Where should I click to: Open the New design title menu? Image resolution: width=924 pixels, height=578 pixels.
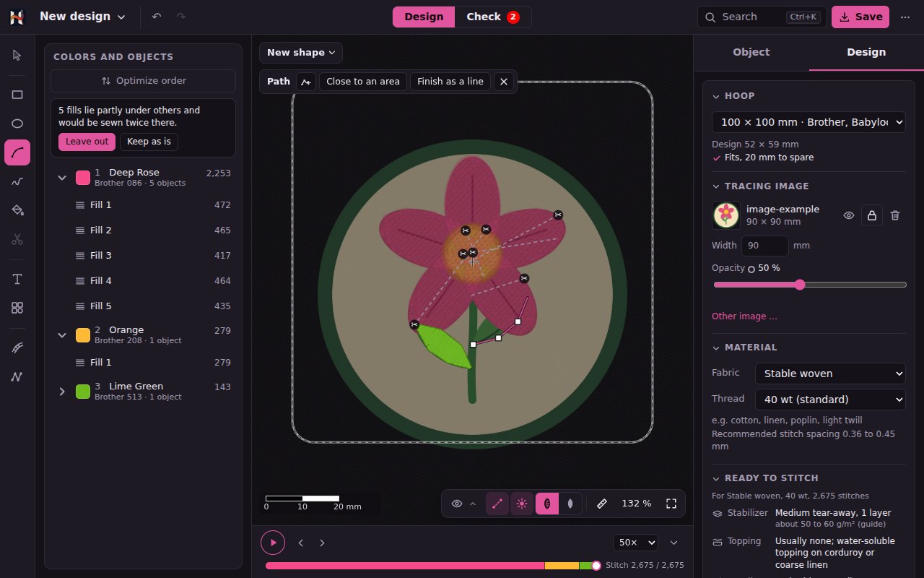point(82,17)
